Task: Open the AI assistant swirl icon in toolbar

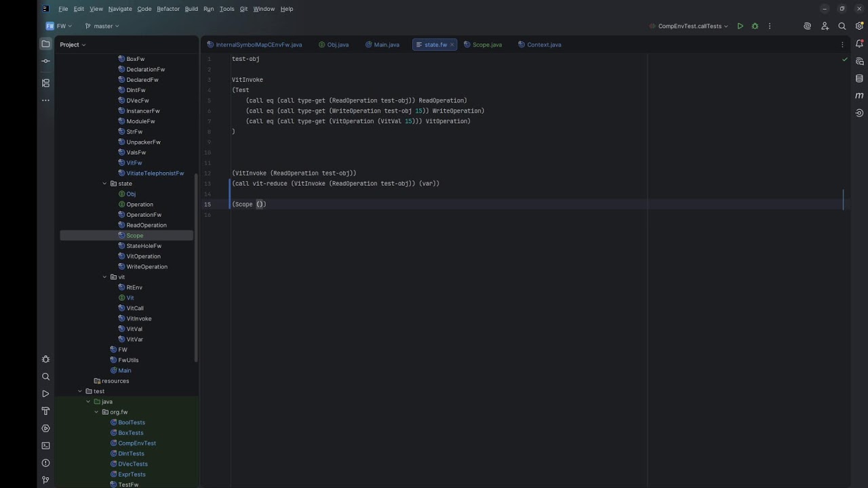Action: (807, 26)
